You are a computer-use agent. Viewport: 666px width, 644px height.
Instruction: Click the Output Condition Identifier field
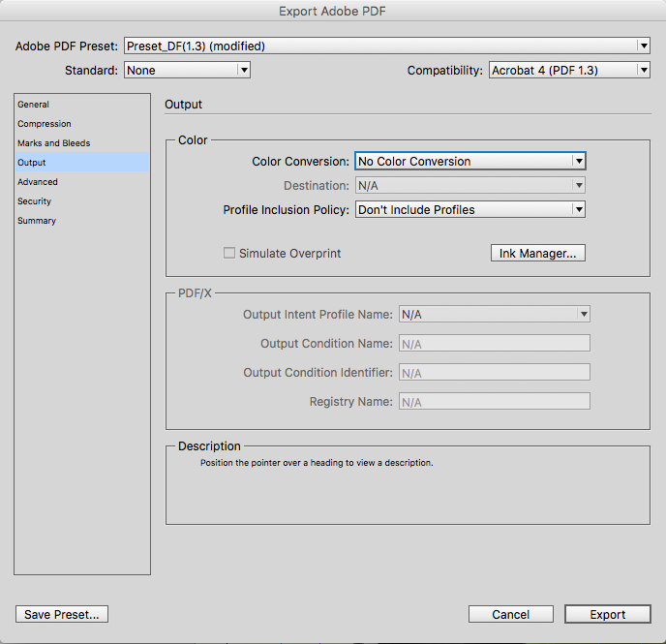pos(494,372)
